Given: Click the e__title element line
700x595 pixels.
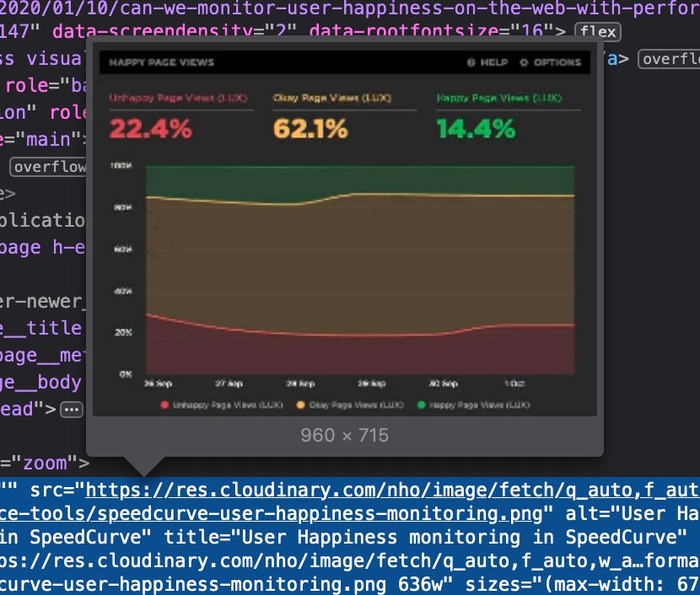Looking at the screenshot, I should pyautogui.click(x=41, y=329).
